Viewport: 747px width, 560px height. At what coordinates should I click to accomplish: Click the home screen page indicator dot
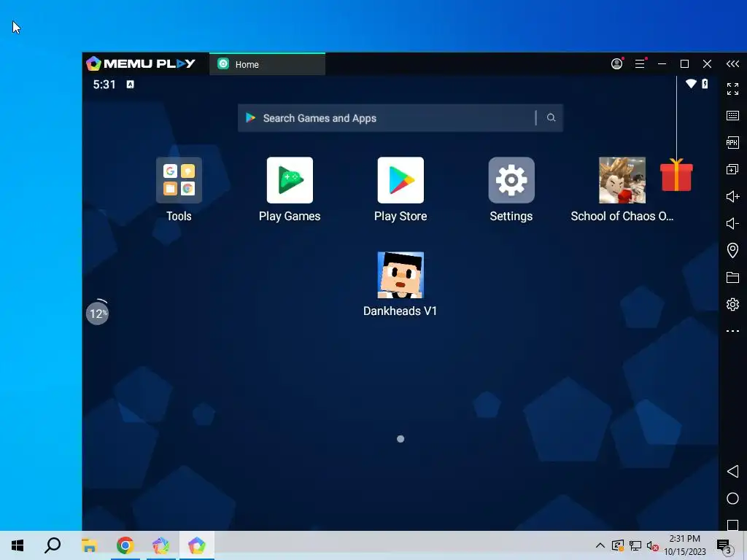[x=400, y=439]
